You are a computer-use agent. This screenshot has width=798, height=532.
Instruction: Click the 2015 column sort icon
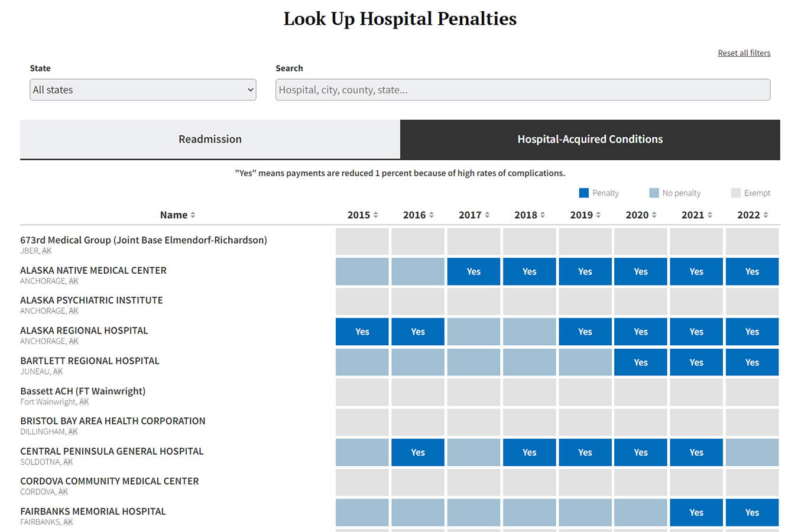(375, 215)
